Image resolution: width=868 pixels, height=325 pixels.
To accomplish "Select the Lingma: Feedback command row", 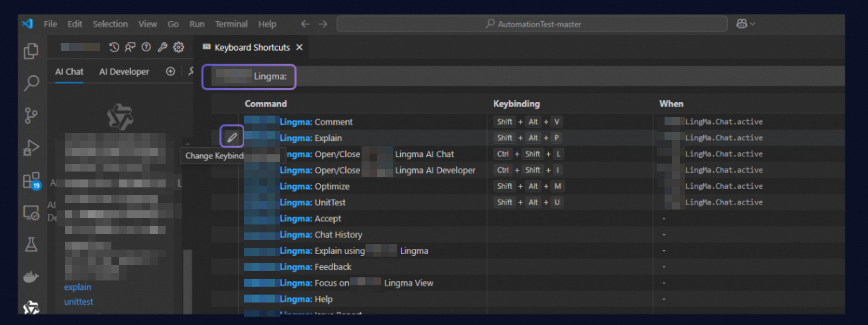I will point(528,267).
